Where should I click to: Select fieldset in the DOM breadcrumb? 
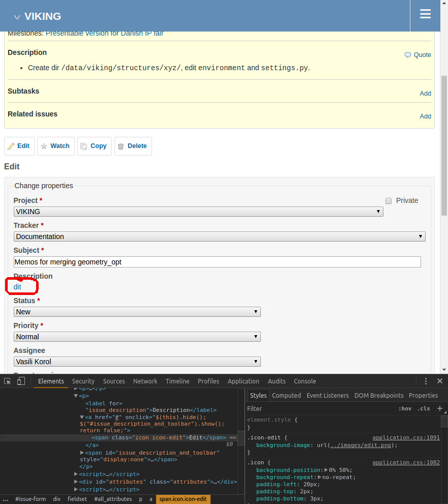point(77,499)
